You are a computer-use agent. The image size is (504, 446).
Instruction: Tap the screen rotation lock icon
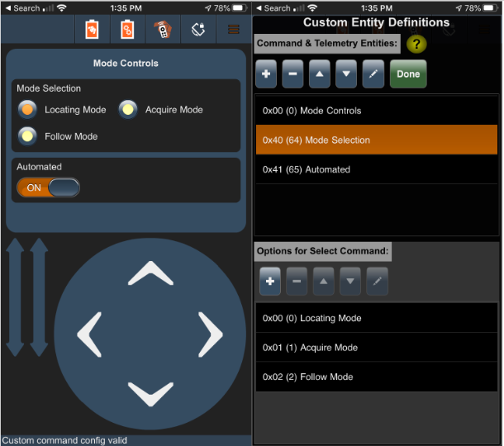[x=198, y=30]
